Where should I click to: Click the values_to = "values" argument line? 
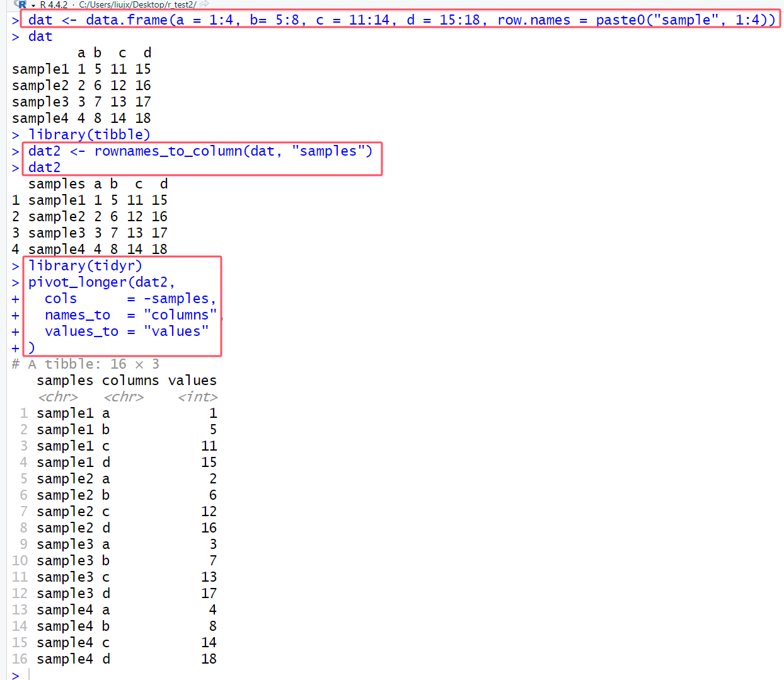click(127, 331)
